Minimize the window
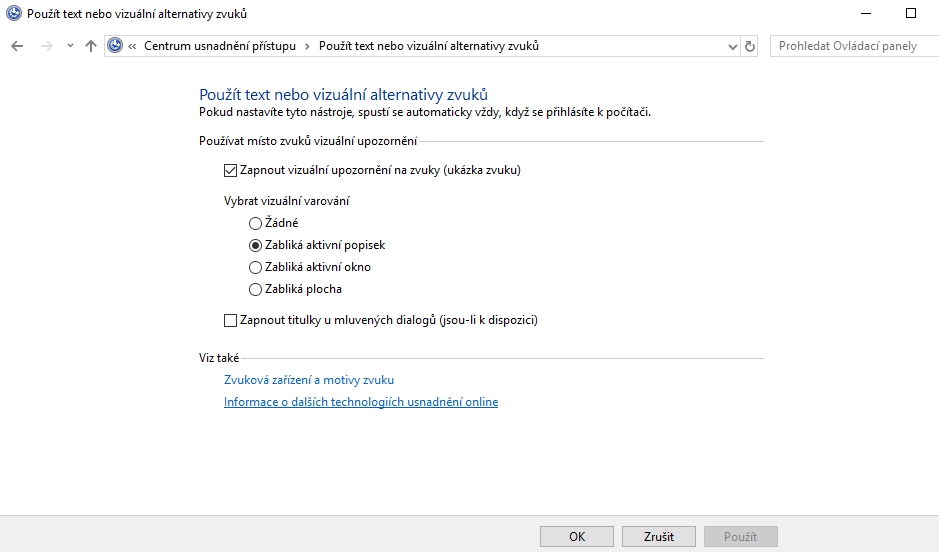The height and width of the screenshot is (552, 939). (866, 13)
